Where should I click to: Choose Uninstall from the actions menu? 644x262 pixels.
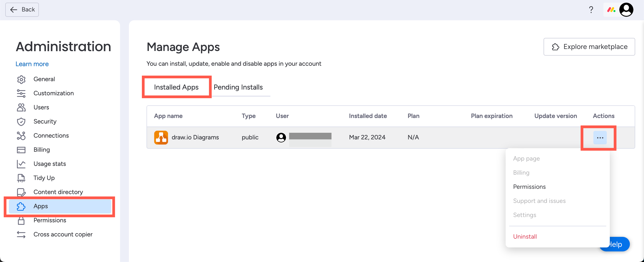[x=525, y=236]
